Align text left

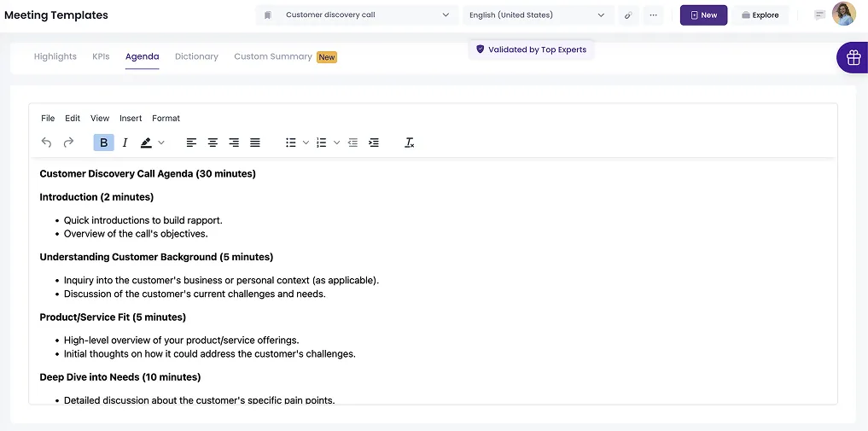tap(191, 143)
